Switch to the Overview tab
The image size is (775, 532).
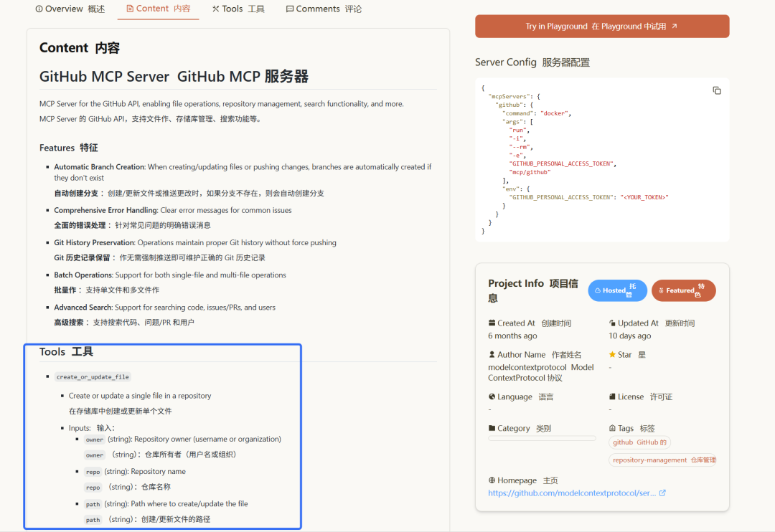coord(70,9)
